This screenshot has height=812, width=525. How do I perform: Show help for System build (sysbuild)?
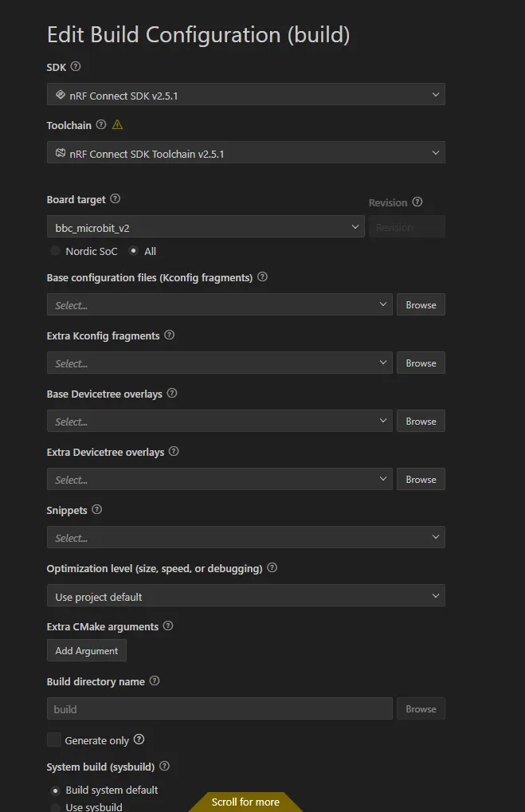point(165,767)
